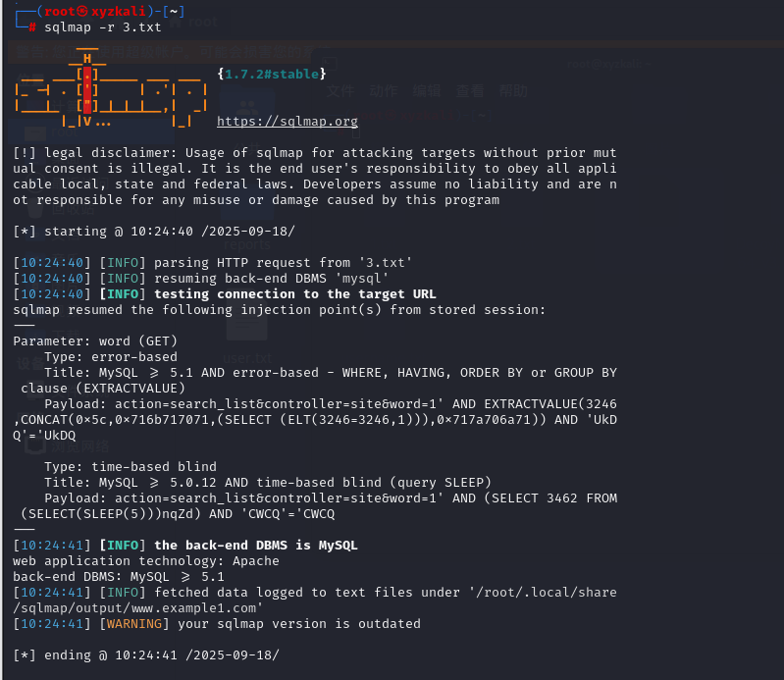Image resolution: width=784 pixels, height=680 pixels.
Task: Open the https://sqlmap.org link
Action: [287, 122]
